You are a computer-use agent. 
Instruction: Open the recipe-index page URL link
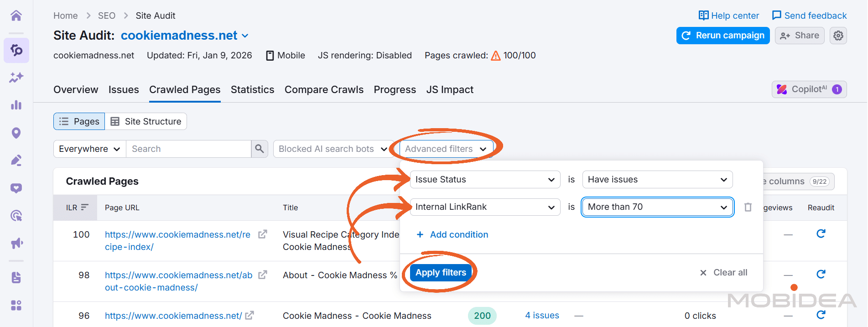pyautogui.click(x=177, y=241)
